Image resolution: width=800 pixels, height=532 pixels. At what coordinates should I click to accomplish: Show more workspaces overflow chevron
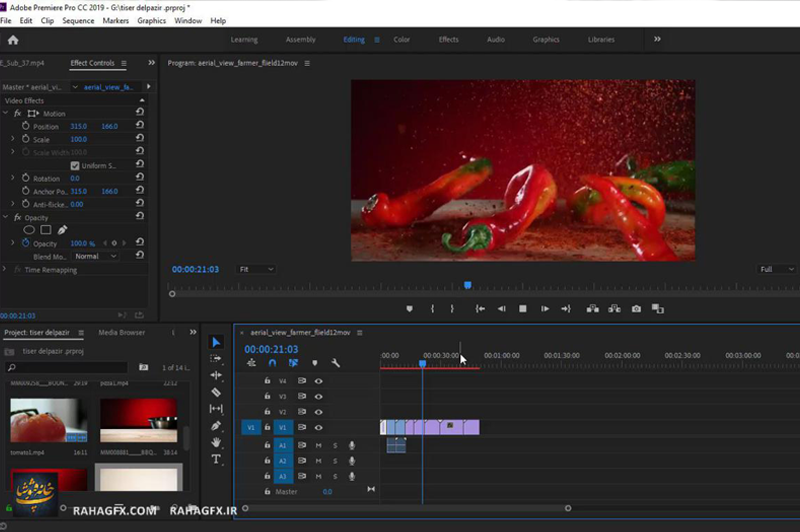tap(657, 39)
